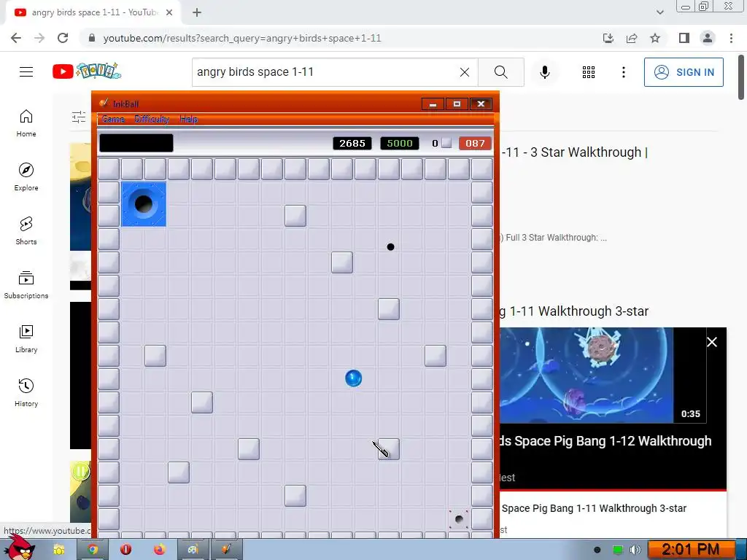The image size is (747, 560).
Task: Open Library in the YouTube sidebar
Action: tap(26, 338)
